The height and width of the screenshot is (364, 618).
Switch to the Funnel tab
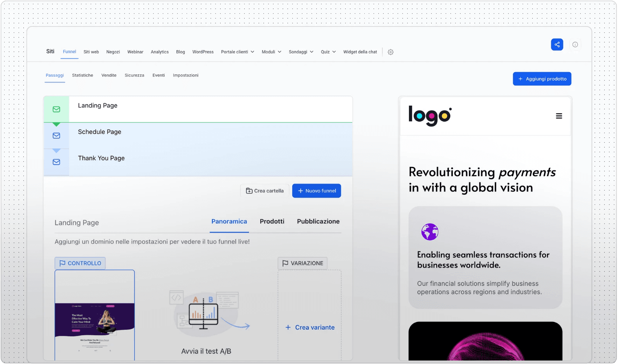[x=69, y=51]
